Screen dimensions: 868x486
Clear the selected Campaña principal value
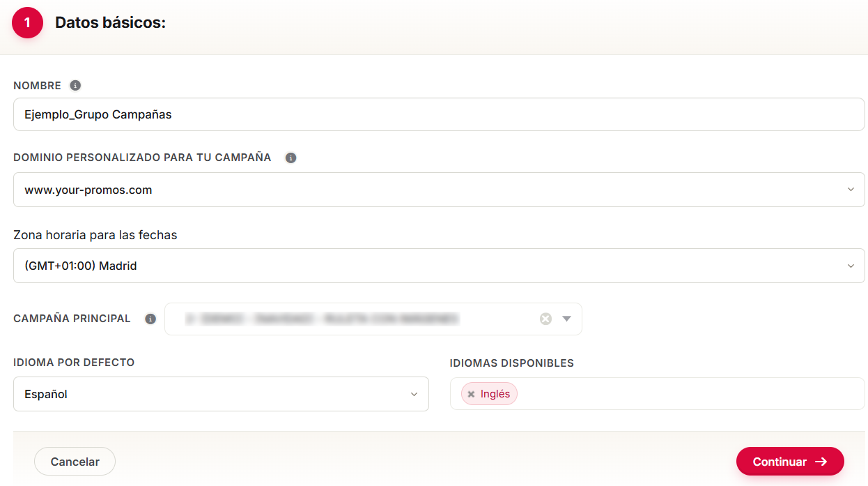coord(545,319)
